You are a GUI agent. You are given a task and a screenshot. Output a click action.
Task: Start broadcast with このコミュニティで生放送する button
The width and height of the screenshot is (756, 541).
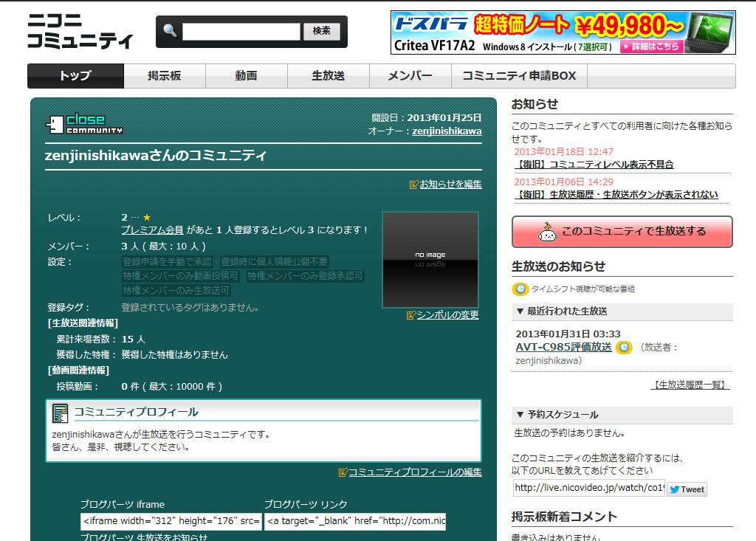click(x=622, y=232)
